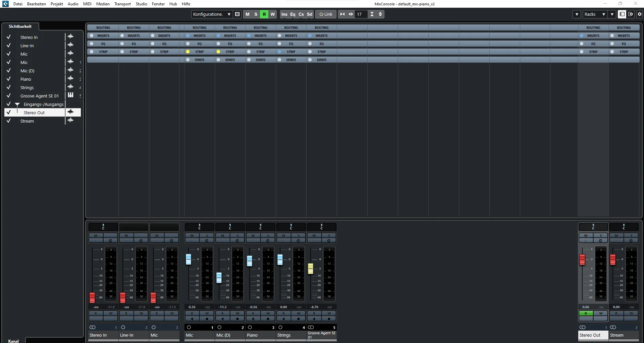Viewport: 644px width, 343px height.
Task: Click the Q-Link button
Action: coord(326,14)
